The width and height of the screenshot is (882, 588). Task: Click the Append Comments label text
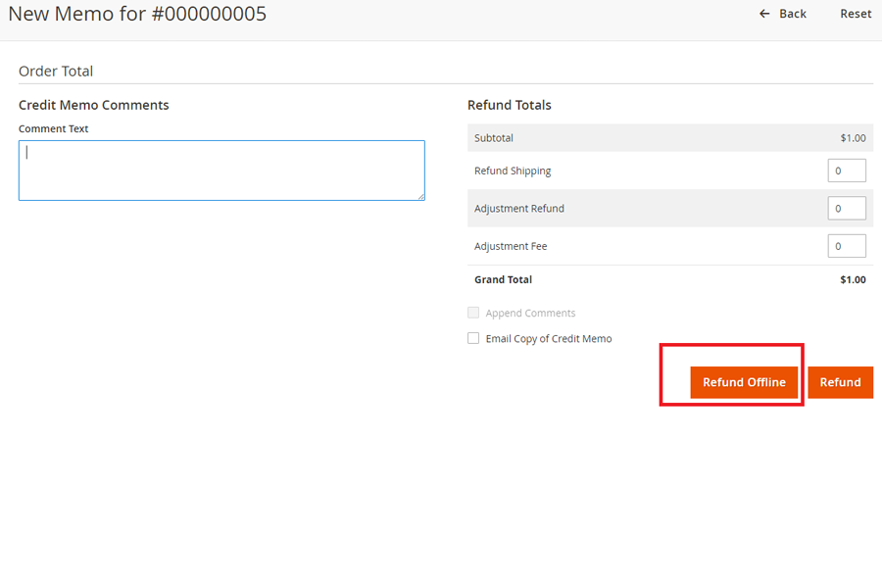[530, 314]
